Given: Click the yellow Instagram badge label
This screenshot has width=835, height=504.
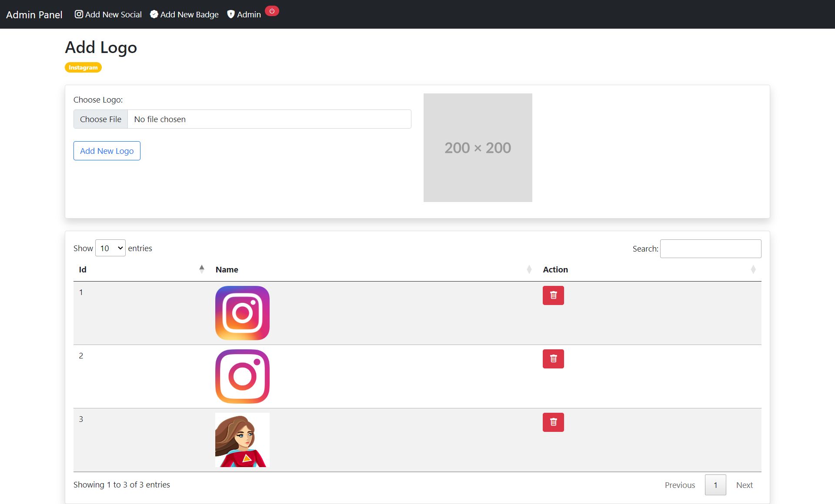Looking at the screenshot, I should point(83,67).
